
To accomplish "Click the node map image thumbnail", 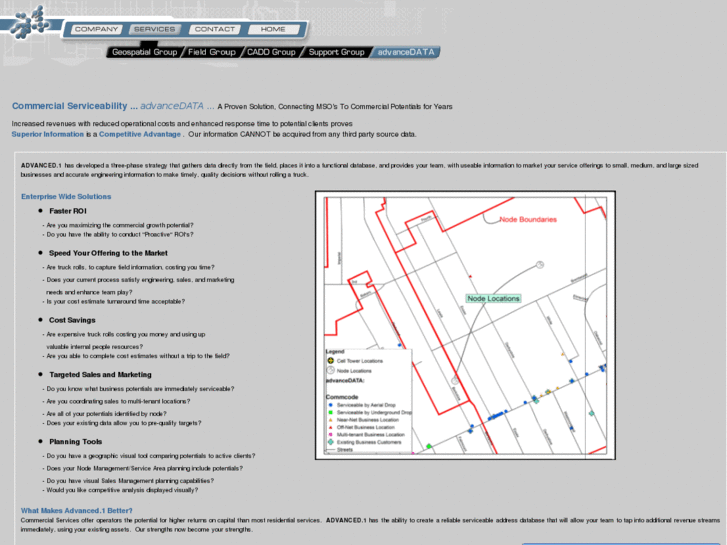I will pyautogui.click(x=465, y=325).
